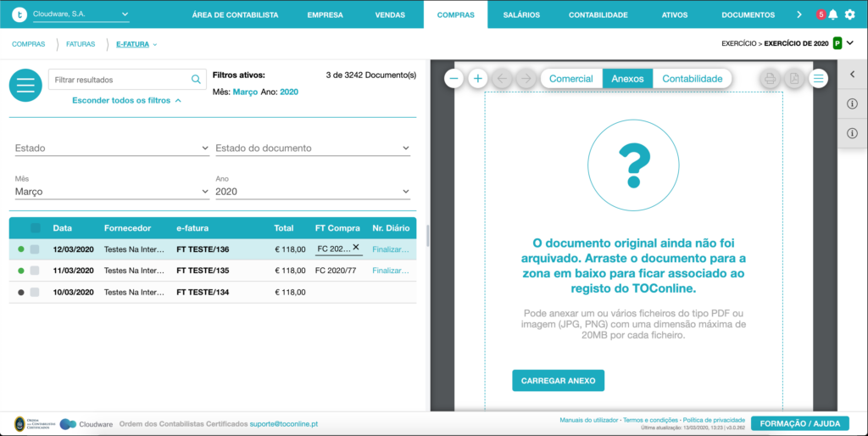Collapse filters via Esconder todos os filtros
Screen dimensions: 868x436
click(127, 100)
